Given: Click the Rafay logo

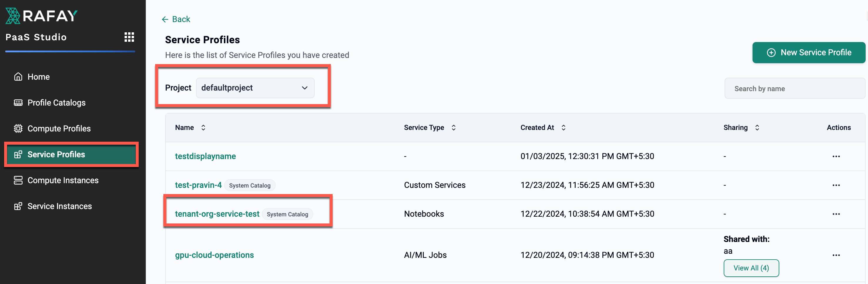Looking at the screenshot, I should pos(41,16).
